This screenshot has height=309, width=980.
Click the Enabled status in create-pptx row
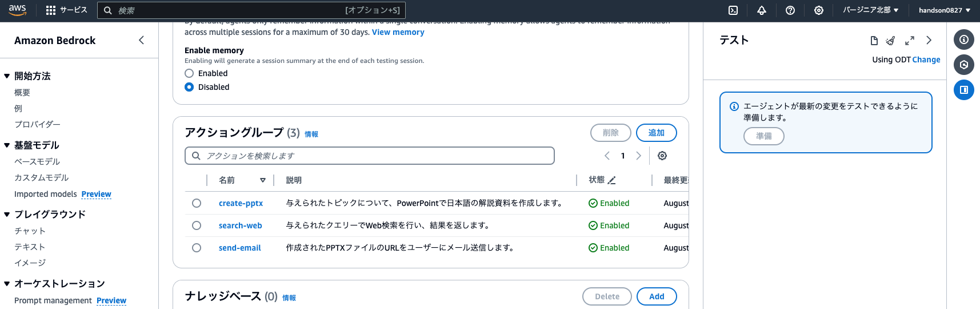[609, 203]
